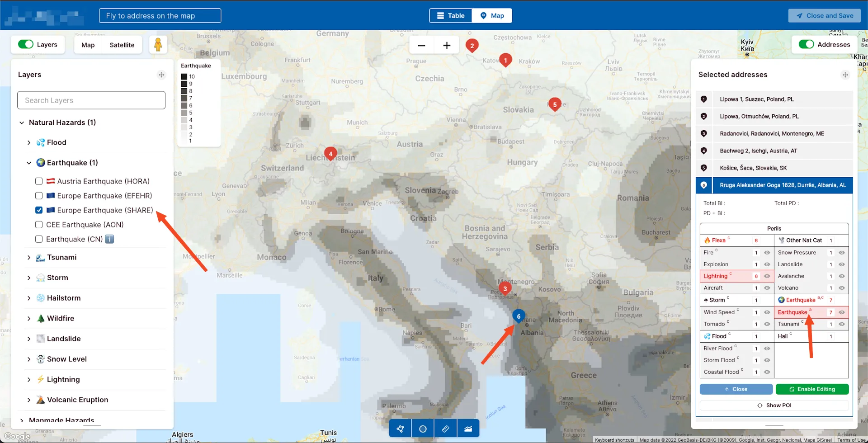Expand the Flood layer group
The image size is (868, 443).
[29, 142]
